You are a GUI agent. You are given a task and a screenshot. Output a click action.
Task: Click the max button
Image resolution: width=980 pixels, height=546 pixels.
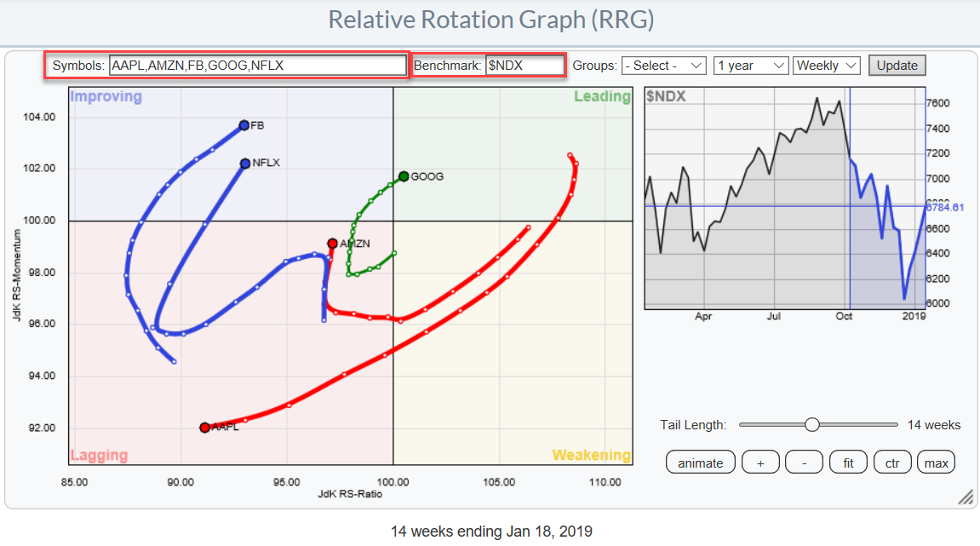tap(937, 463)
